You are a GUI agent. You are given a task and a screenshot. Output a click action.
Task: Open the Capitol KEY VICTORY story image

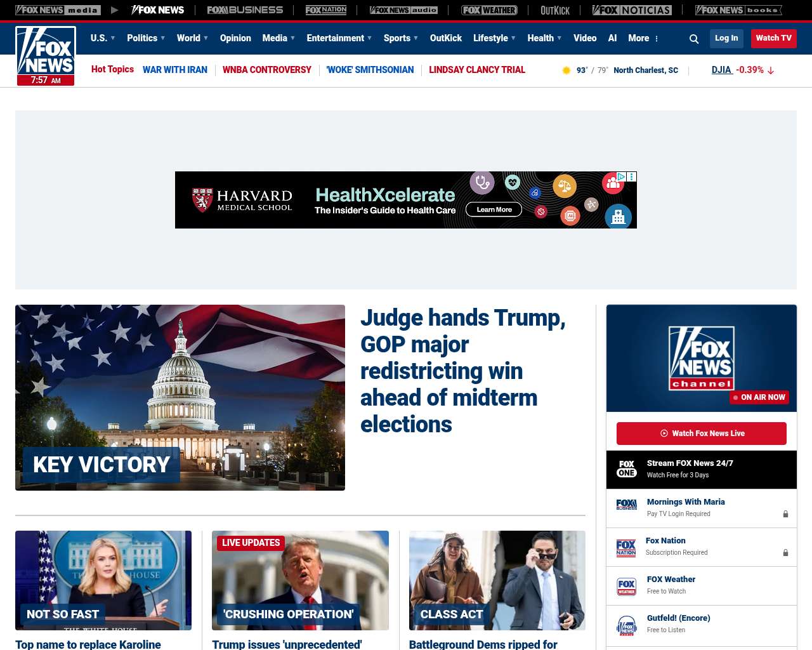180,397
